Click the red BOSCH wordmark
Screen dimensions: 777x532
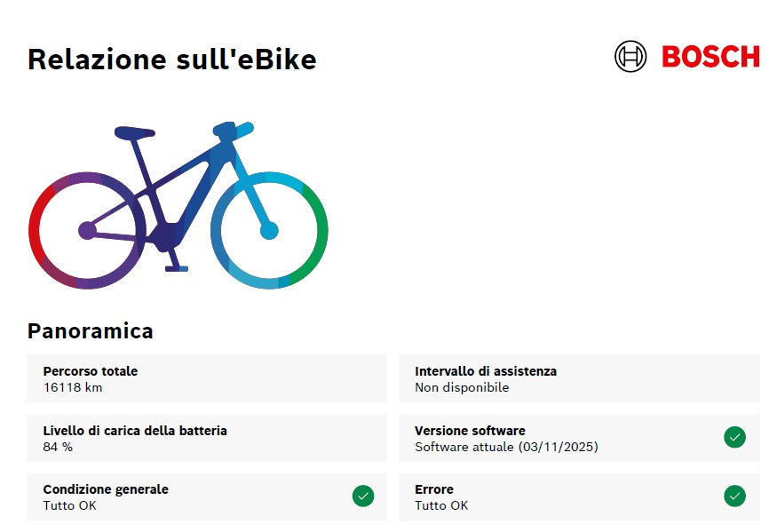point(710,57)
